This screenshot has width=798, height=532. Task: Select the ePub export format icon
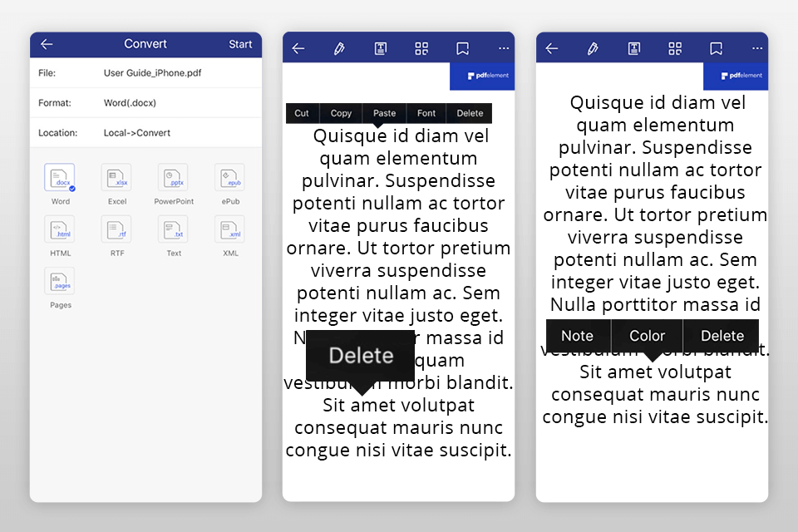point(229,183)
